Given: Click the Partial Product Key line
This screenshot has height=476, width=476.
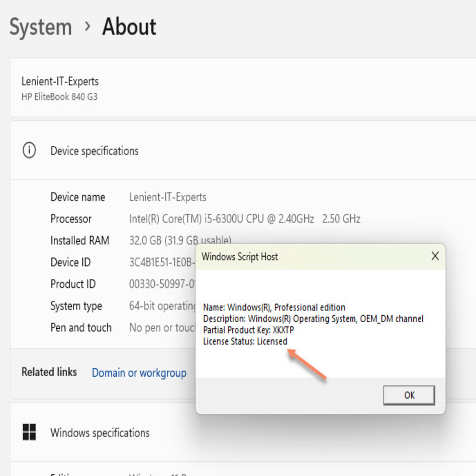Looking at the screenshot, I should point(248,330).
